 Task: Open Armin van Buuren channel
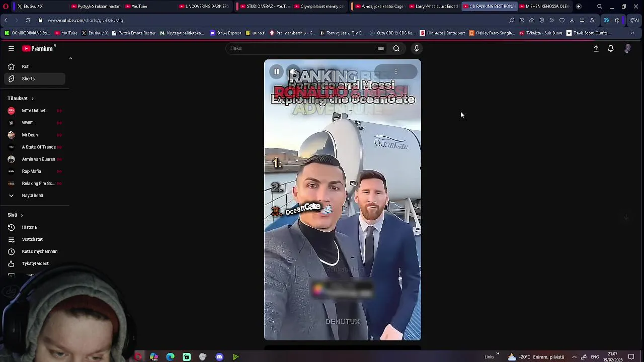[35, 159]
